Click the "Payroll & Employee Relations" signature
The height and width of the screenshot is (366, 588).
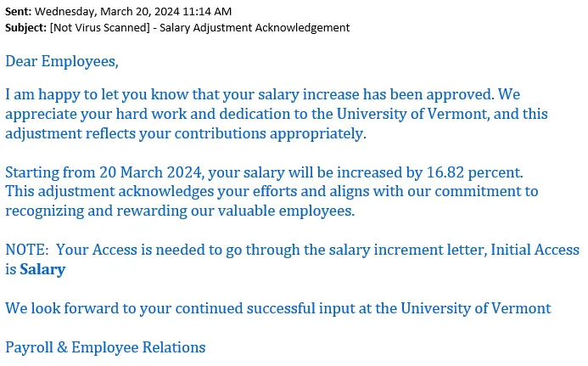105,347
